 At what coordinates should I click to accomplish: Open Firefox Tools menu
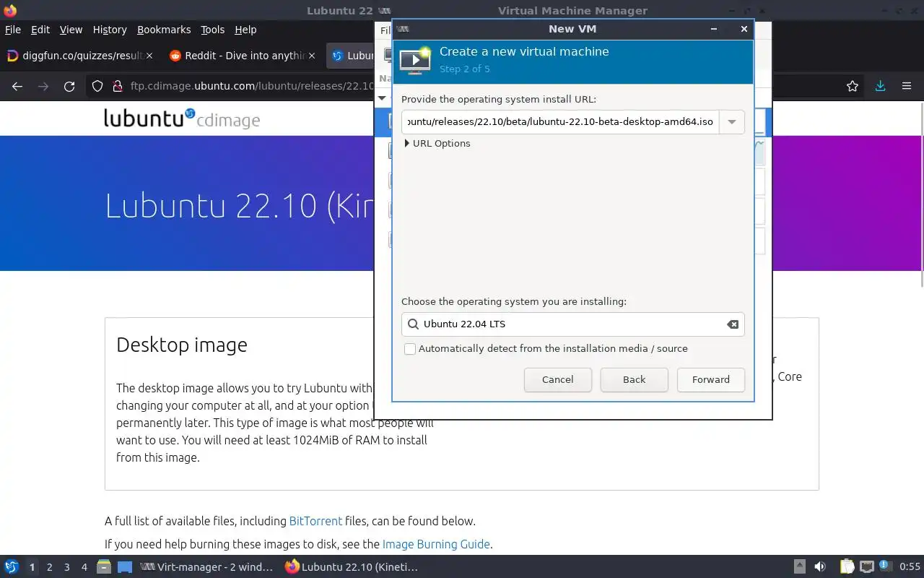[x=212, y=30]
